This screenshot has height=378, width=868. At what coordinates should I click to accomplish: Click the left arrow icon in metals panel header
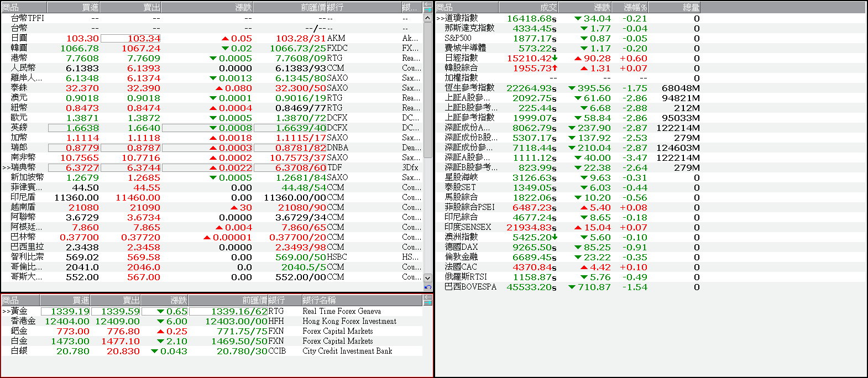[428, 297]
